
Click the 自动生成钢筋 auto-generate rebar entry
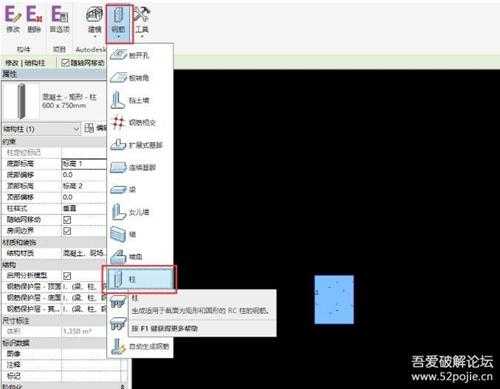(x=140, y=347)
